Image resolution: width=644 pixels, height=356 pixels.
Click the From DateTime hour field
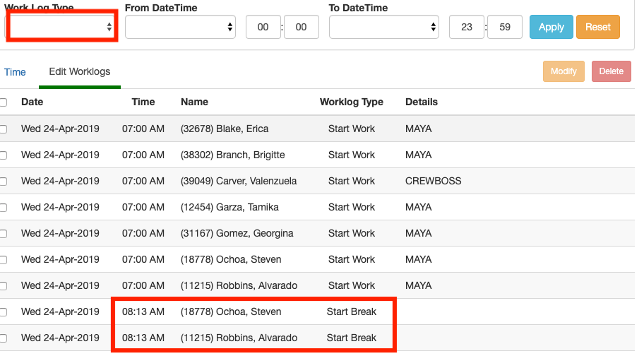click(263, 28)
